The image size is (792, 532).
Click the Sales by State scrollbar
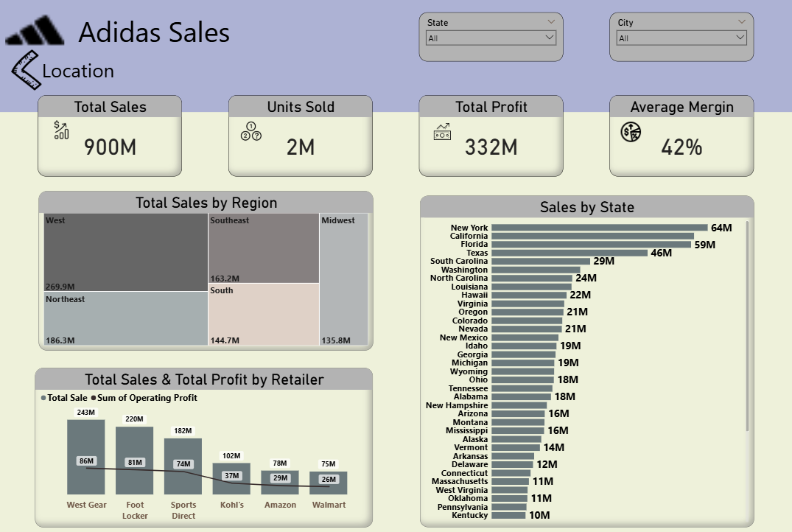747,326
